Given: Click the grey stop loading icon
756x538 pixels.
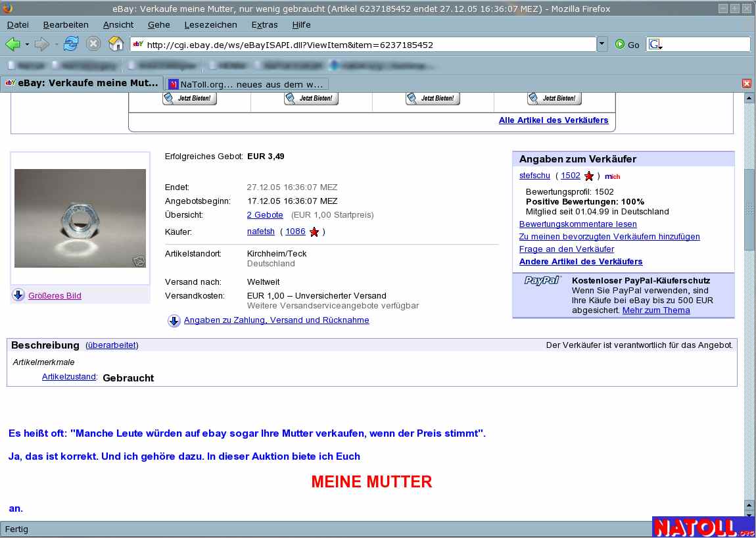Looking at the screenshot, I should (93, 44).
